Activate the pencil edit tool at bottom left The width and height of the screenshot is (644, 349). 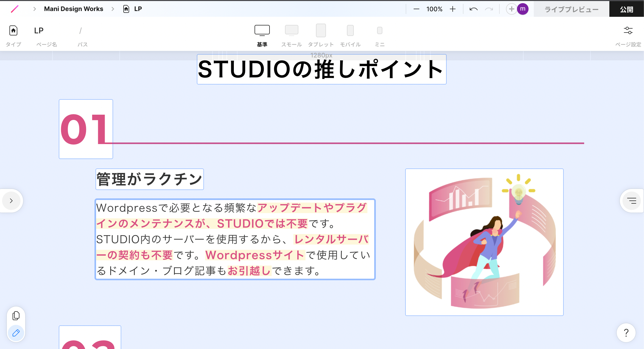[16, 333]
